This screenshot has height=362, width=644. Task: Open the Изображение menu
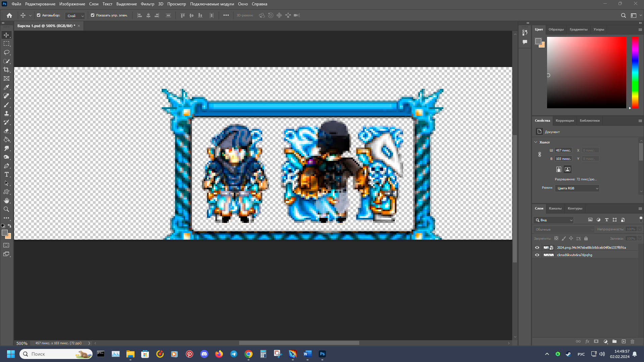tap(72, 4)
